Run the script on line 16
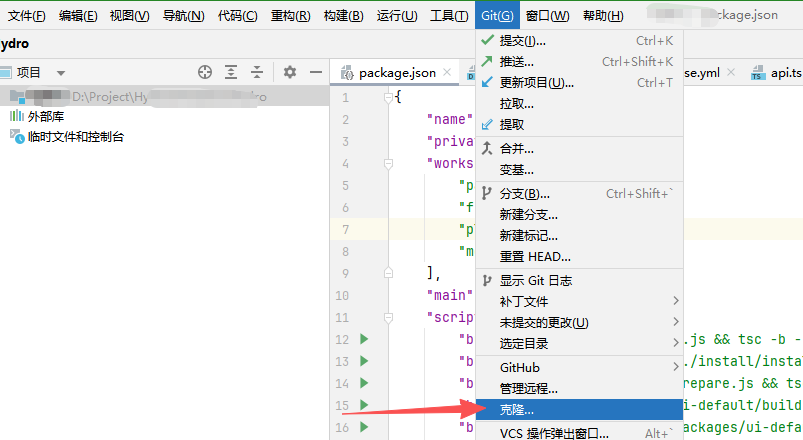This screenshot has width=803, height=440. (364, 427)
